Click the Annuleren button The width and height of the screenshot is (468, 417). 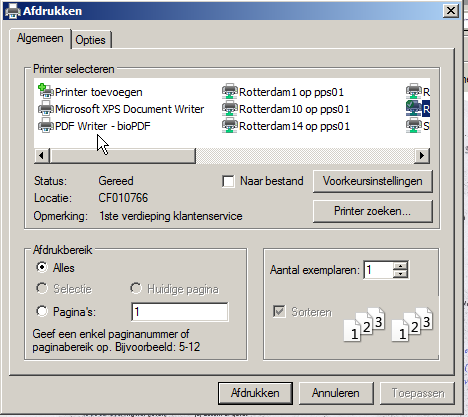pos(336,393)
